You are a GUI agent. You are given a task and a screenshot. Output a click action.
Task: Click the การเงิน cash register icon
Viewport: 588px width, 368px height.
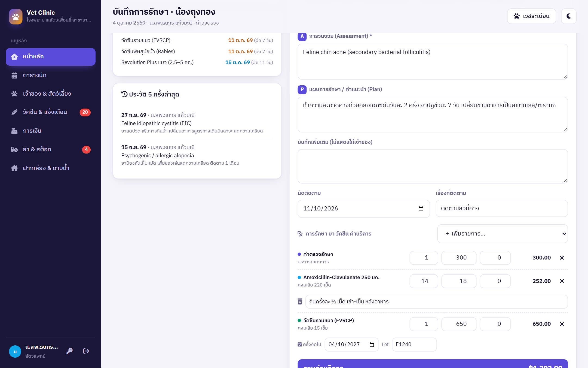(14, 131)
